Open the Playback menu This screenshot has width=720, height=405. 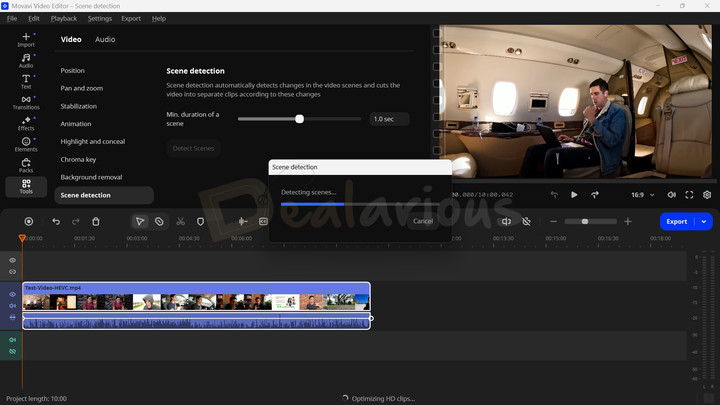click(x=64, y=18)
